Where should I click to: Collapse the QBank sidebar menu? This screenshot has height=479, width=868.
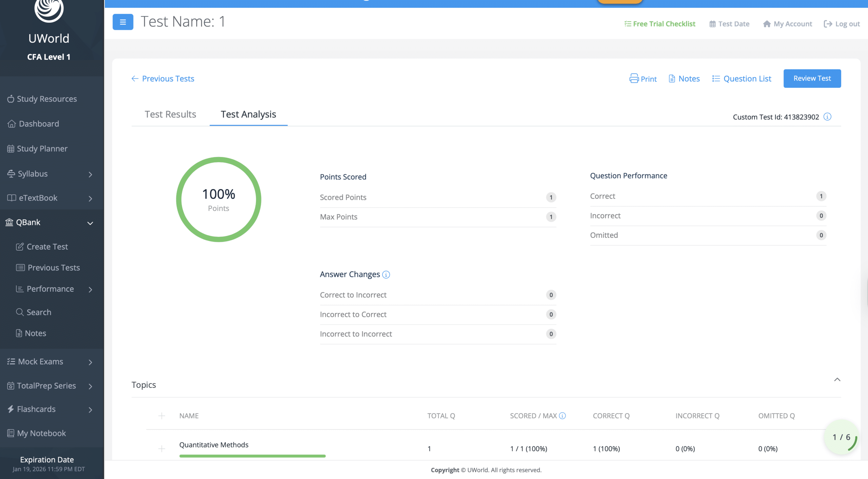click(x=90, y=223)
